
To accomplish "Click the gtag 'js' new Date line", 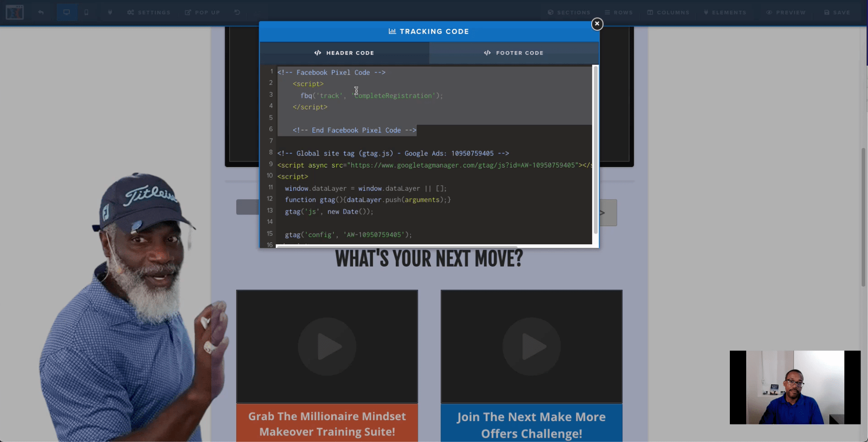I will [329, 211].
